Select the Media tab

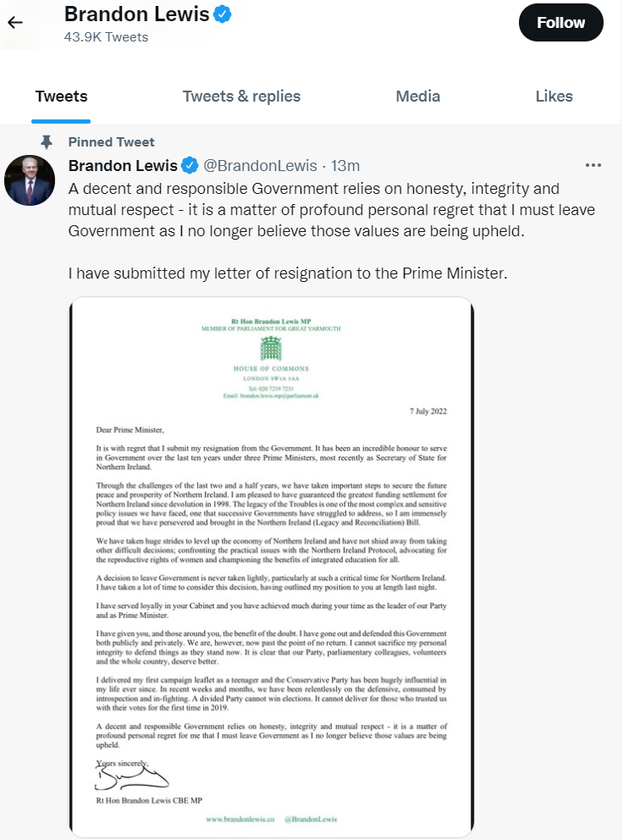pos(417,97)
